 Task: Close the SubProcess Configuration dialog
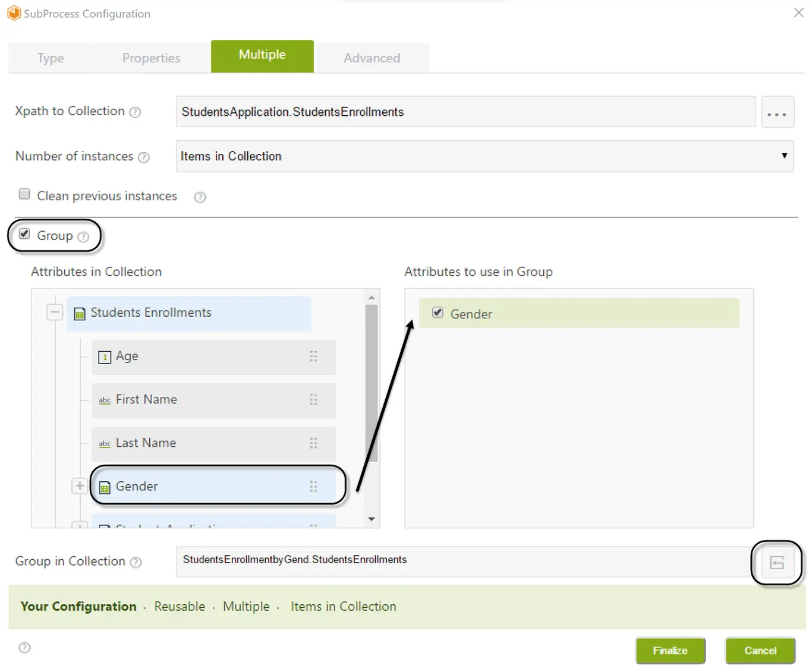click(798, 12)
